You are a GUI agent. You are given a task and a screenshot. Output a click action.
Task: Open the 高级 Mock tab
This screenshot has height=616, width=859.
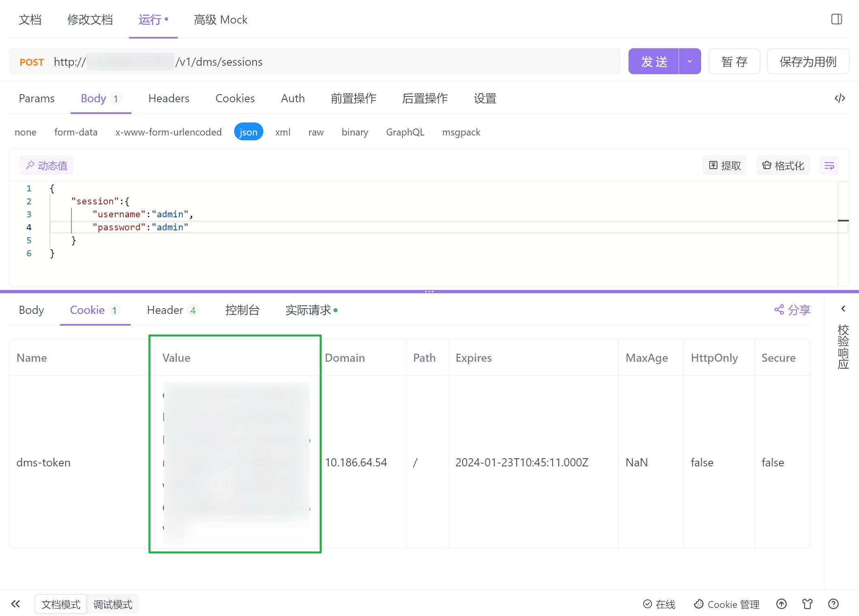[x=221, y=19]
